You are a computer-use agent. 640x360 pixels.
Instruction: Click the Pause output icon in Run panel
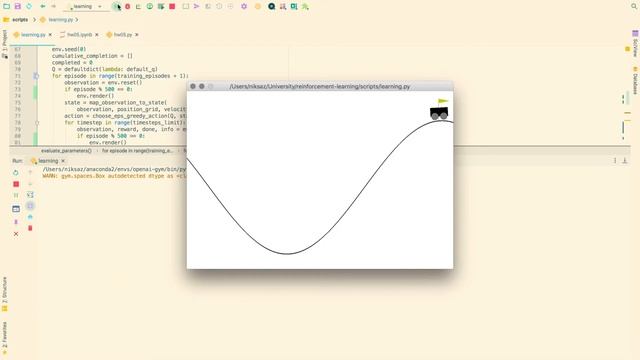pyautogui.click(x=16, y=196)
